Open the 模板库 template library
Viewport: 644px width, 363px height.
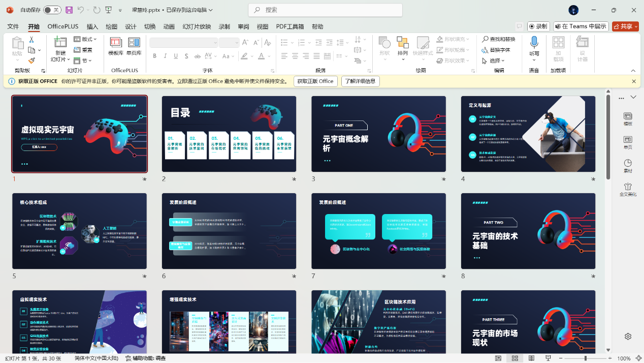116,46
